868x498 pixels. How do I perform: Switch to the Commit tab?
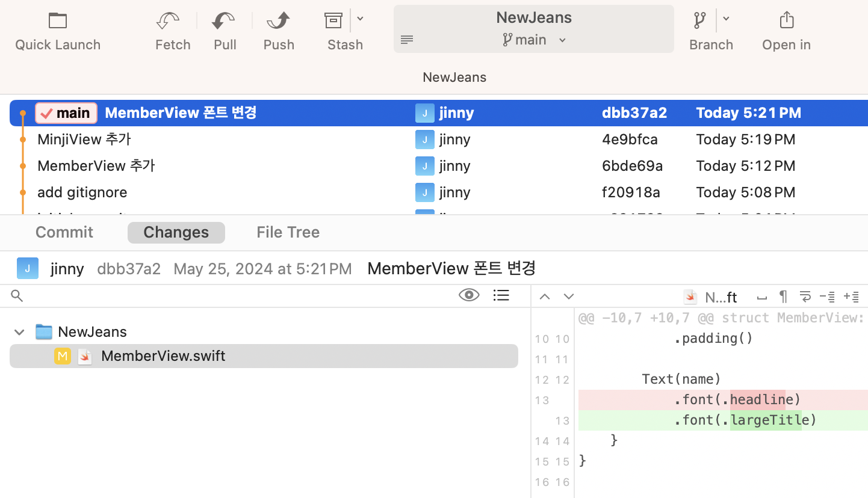pyautogui.click(x=64, y=233)
